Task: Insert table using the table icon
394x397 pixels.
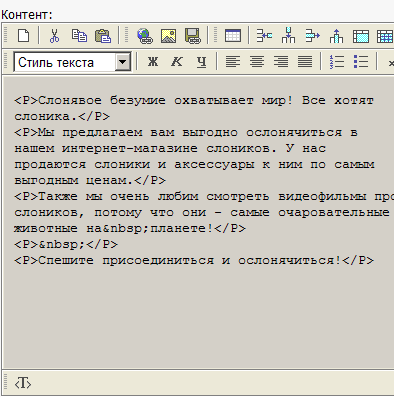Action: pos(233,35)
